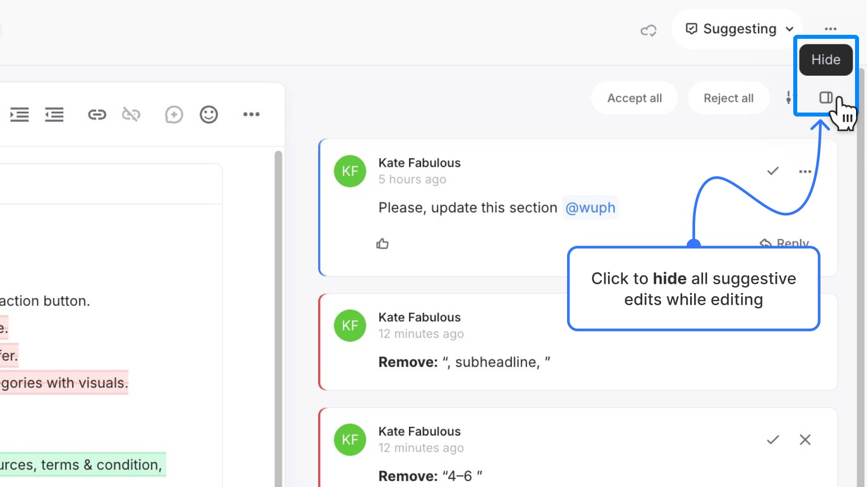The image size is (868, 487).
Task: Open the emoji picker smiley icon
Action: coord(209,115)
